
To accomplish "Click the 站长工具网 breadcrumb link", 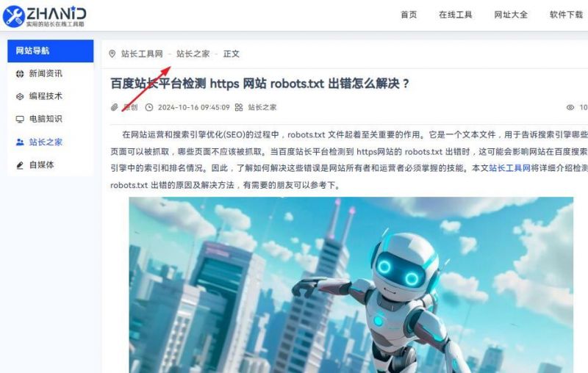I will [x=142, y=54].
